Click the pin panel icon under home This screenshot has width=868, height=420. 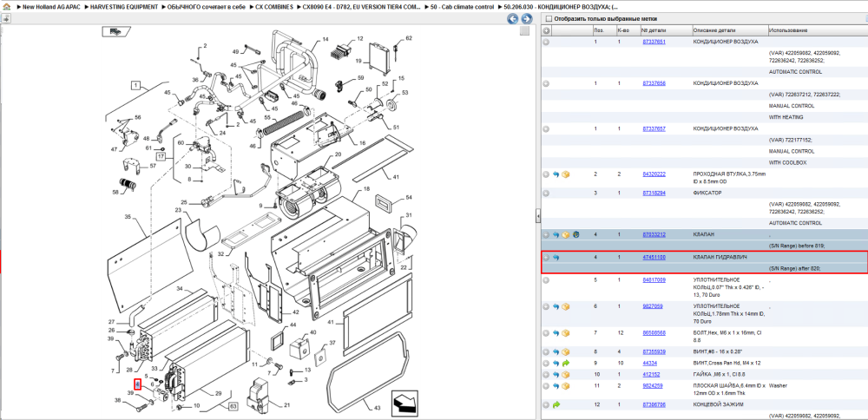(6, 19)
